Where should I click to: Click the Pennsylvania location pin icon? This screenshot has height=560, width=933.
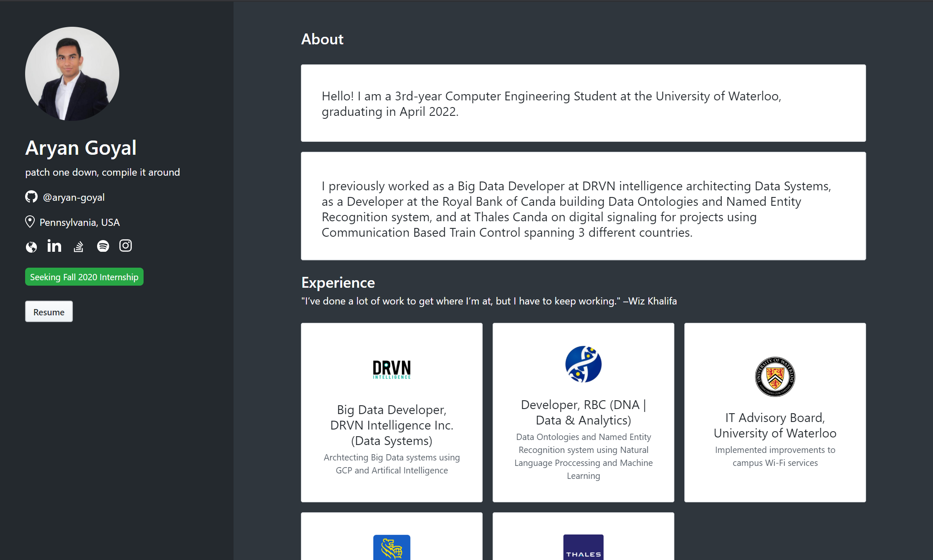30,222
